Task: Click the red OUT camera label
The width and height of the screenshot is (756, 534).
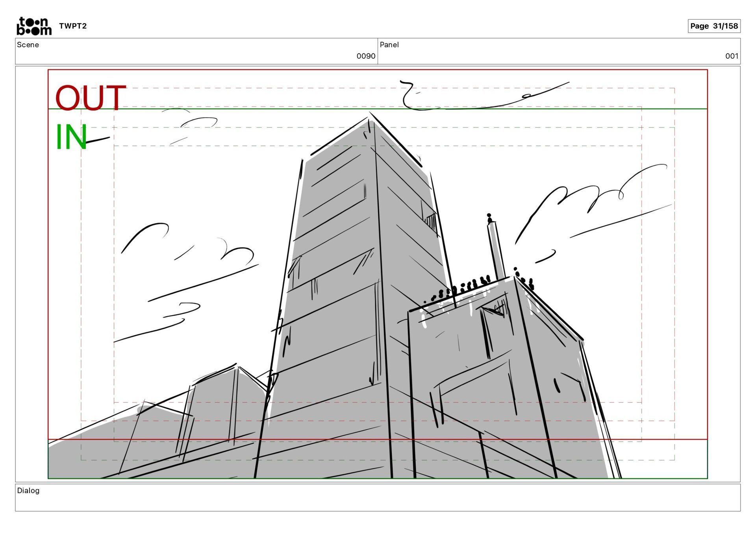Action: click(91, 98)
